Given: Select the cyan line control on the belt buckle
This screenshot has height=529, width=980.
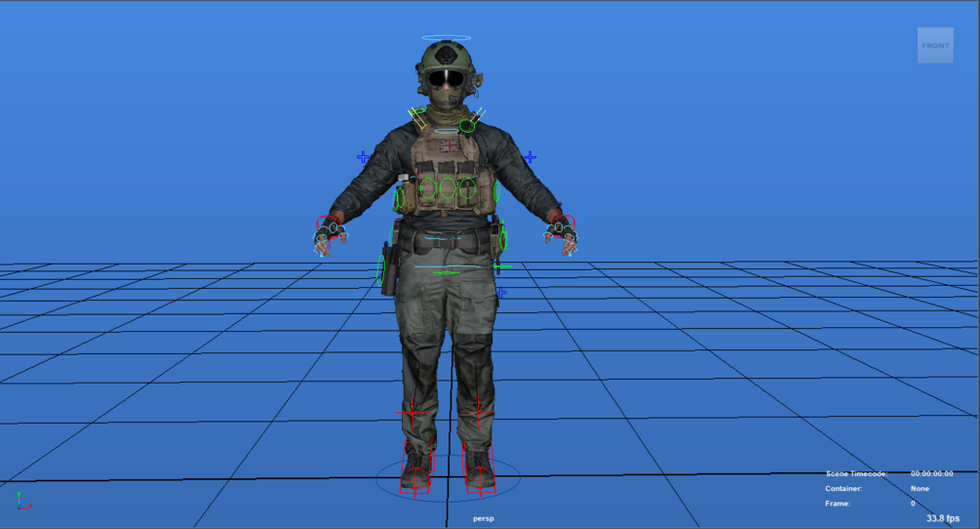Looking at the screenshot, I should point(443,238).
